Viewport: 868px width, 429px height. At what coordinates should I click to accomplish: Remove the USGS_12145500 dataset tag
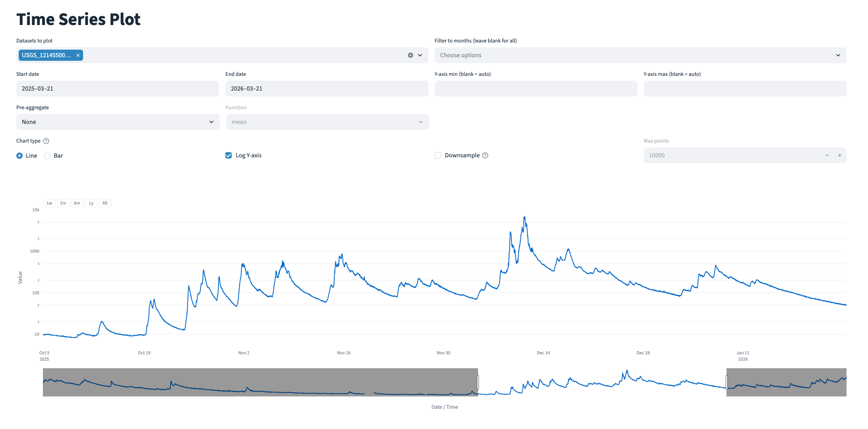(78, 55)
